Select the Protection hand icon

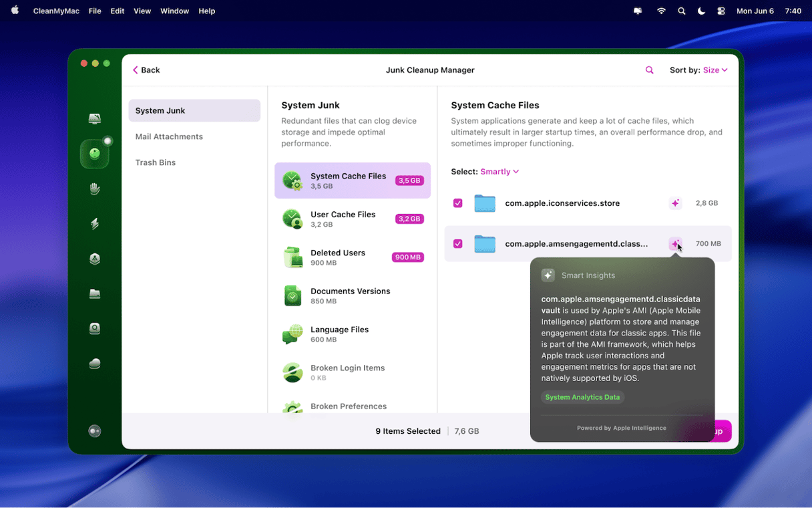coord(95,189)
